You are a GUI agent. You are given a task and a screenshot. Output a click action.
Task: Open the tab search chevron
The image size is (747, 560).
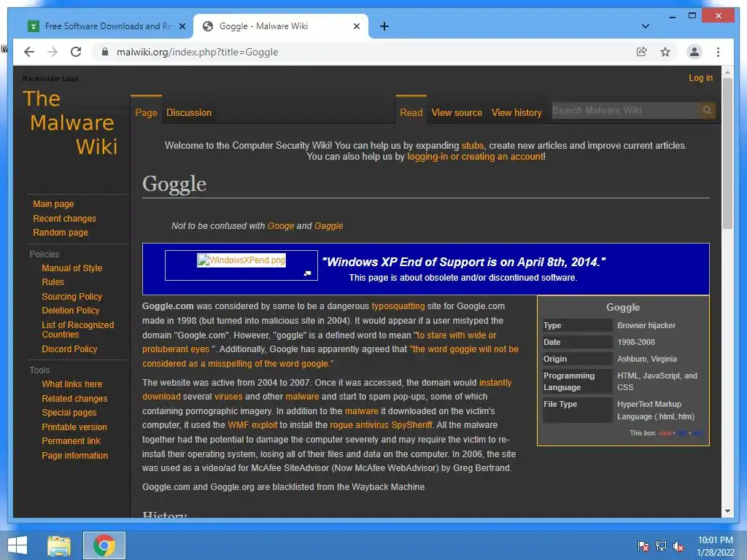coord(646,26)
